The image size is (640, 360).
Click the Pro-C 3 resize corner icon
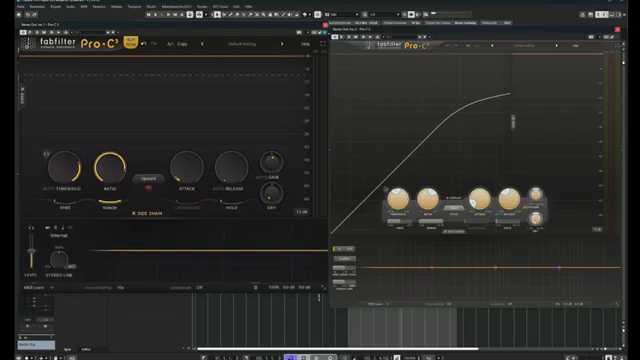tap(323, 287)
